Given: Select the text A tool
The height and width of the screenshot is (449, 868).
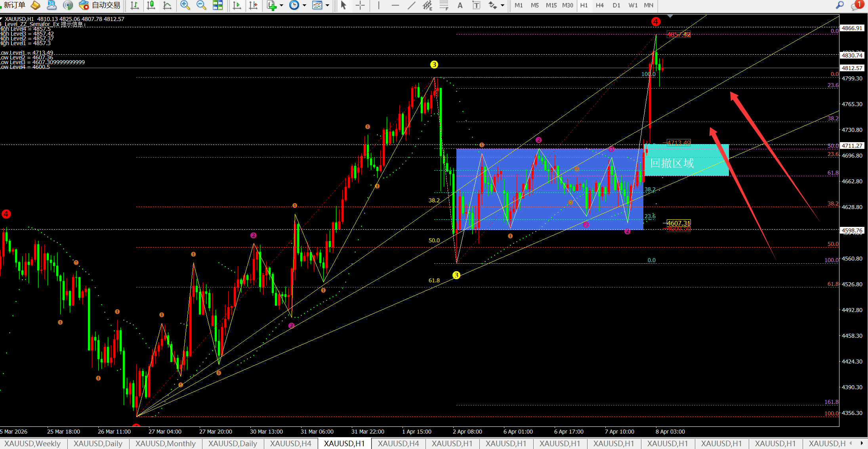Looking at the screenshot, I should tap(460, 5).
